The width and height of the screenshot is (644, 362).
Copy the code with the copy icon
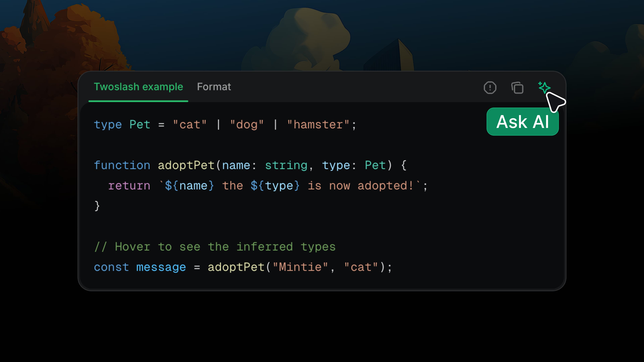(x=517, y=88)
